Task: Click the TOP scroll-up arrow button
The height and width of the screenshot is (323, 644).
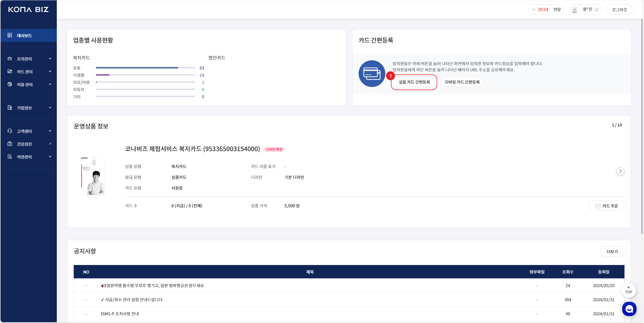Action: [628, 290]
